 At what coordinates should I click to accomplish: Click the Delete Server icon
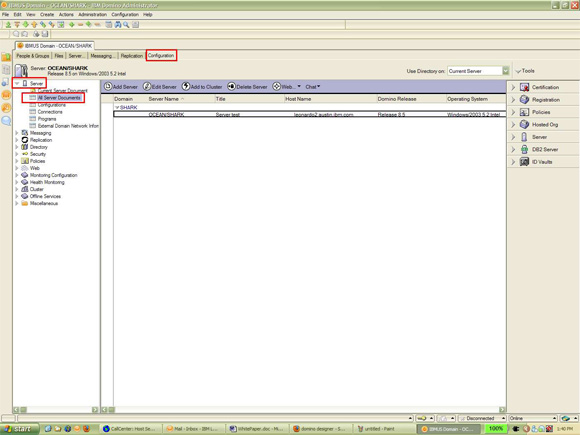click(x=232, y=87)
